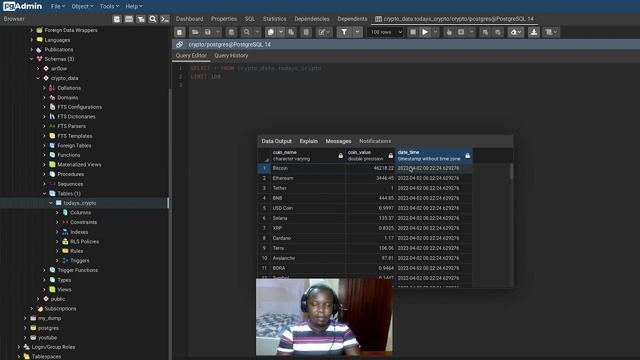This screenshot has height=360, width=640.
Task: Click the Stop query square icon
Action: [413, 32]
